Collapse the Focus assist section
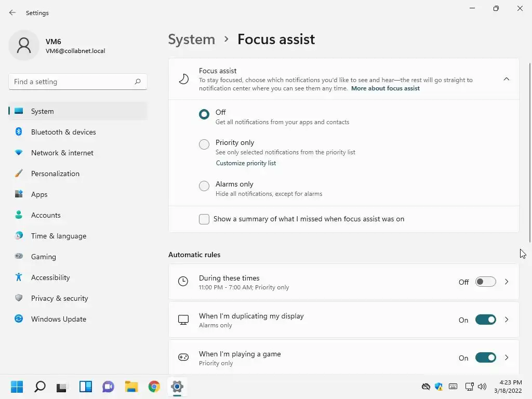 point(507,79)
